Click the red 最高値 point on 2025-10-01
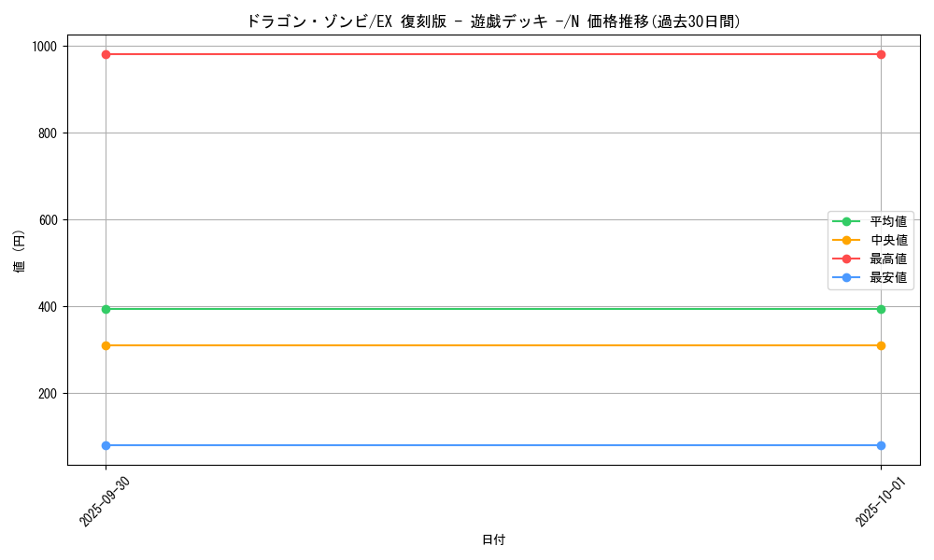The width and height of the screenshot is (934, 560). pyautogui.click(x=881, y=54)
